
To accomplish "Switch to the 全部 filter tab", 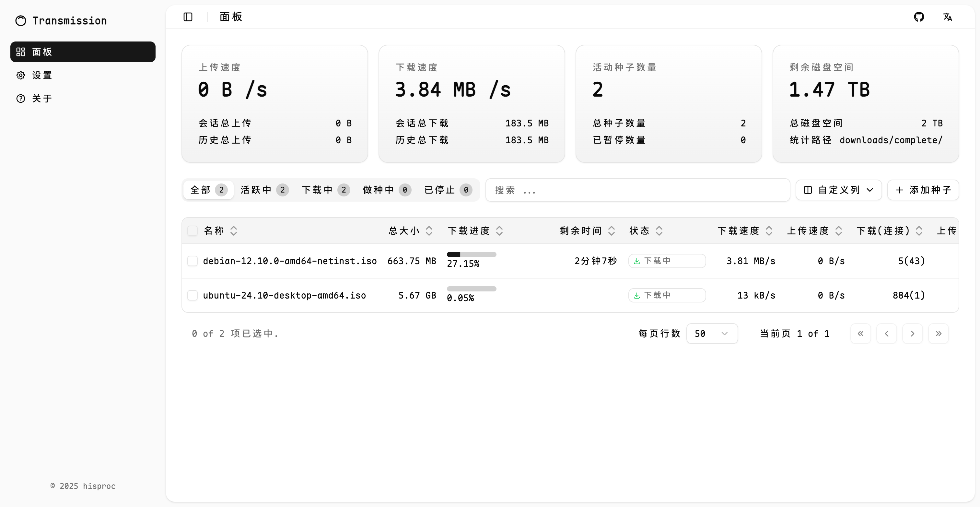I will [208, 190].
